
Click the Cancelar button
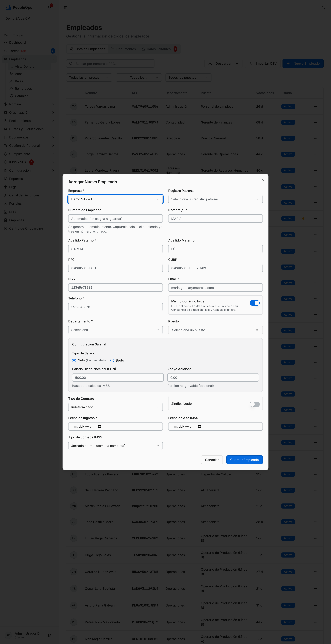tap(212, 460)
